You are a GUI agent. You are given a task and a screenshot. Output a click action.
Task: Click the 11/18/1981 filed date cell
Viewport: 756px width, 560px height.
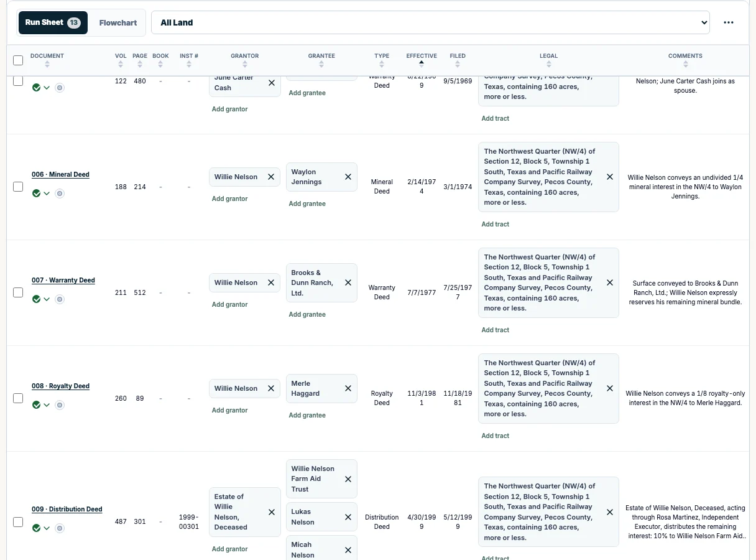point(458,398)
